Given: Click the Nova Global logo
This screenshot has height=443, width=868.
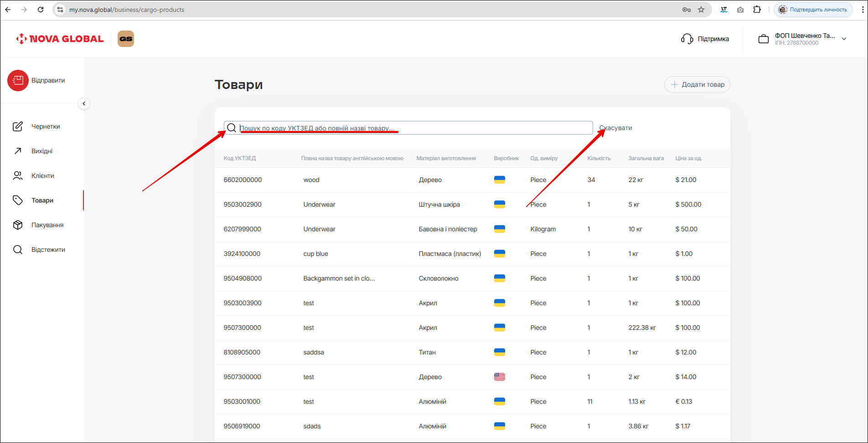Looking at the screenshot, I should (x=60, y=39).
